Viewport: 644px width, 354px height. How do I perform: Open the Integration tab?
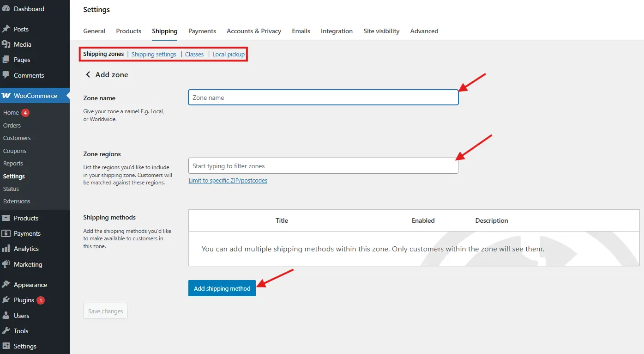(337, 31)
